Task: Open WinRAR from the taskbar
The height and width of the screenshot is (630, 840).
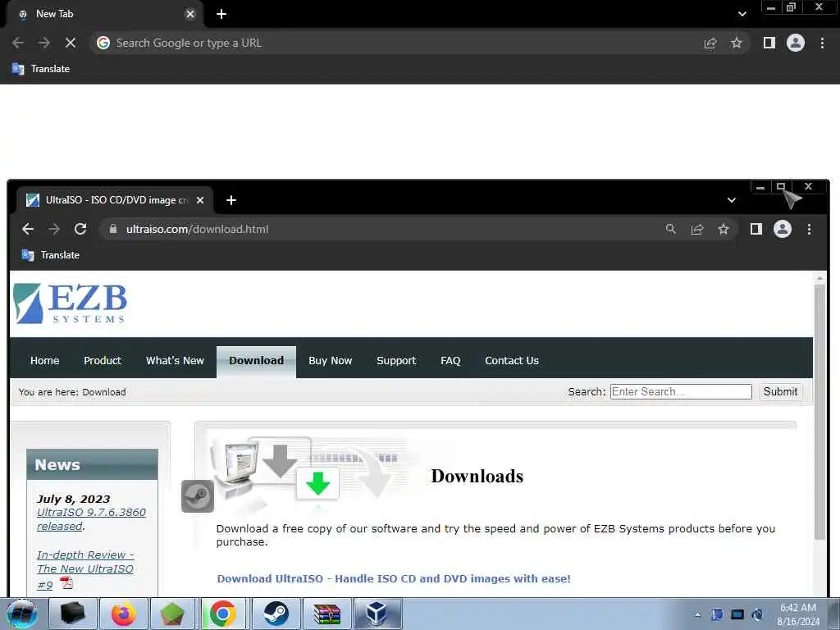Action: (326, 614)
